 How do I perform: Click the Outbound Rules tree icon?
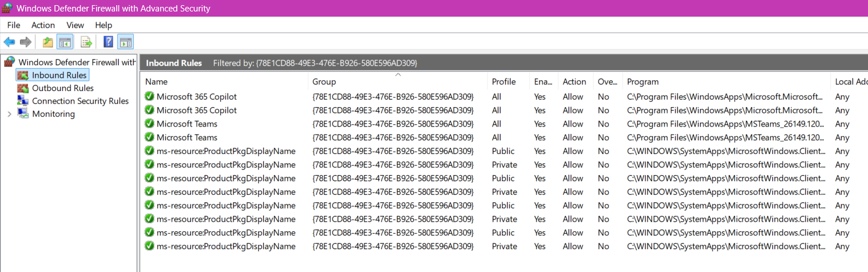23,88
